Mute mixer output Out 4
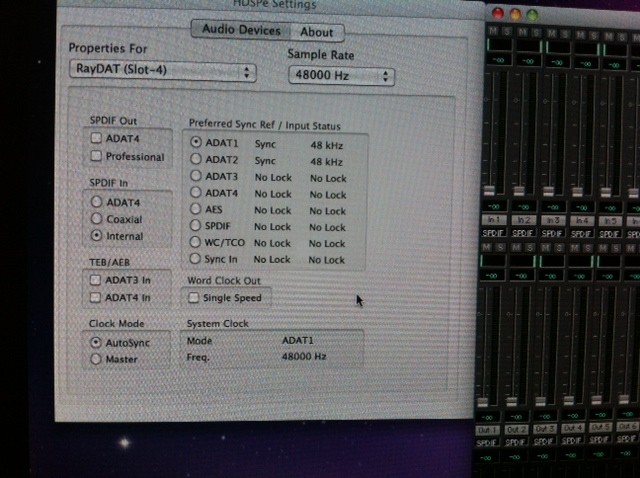The height and width of the screenshot is (478, 640). pos(574,248)
